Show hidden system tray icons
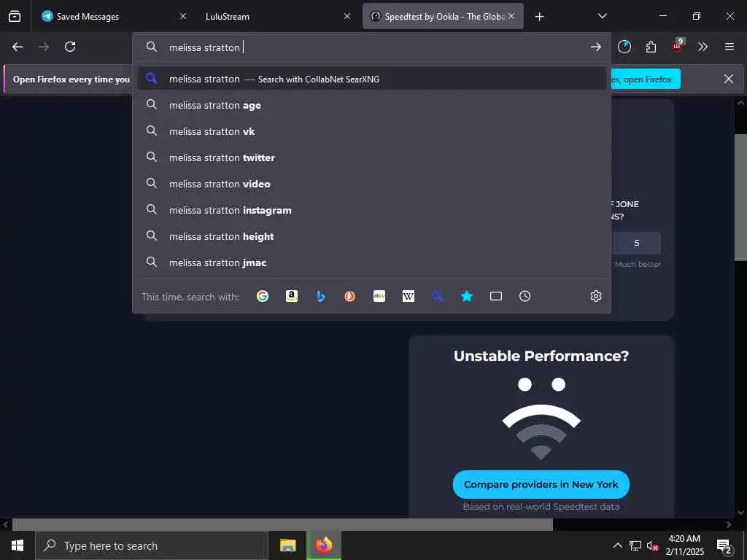 (x=617, y=545)
